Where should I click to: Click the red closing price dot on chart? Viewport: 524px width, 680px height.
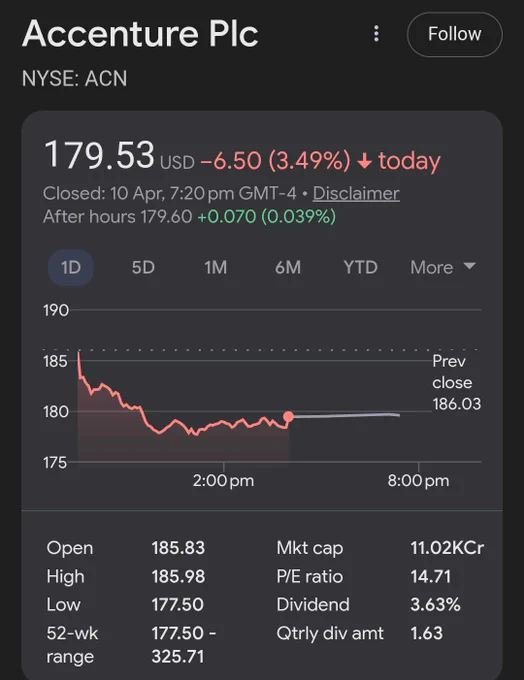click(288, 417)
